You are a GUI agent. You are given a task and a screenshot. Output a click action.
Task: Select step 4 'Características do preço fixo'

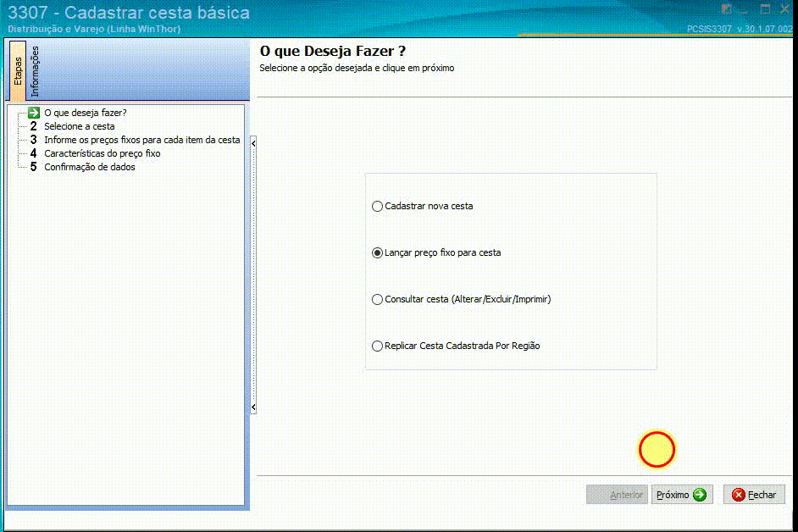pyautogui.click(x=102, y=153)
